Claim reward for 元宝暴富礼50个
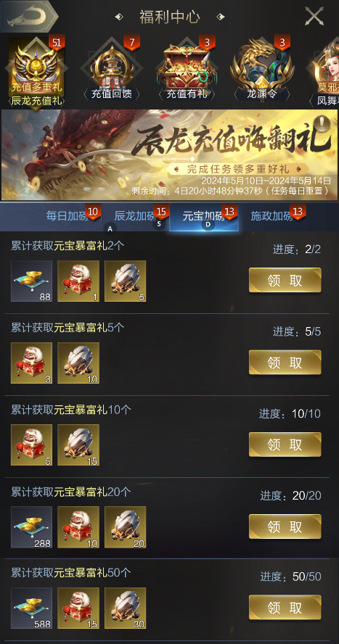 pos(285,608)
